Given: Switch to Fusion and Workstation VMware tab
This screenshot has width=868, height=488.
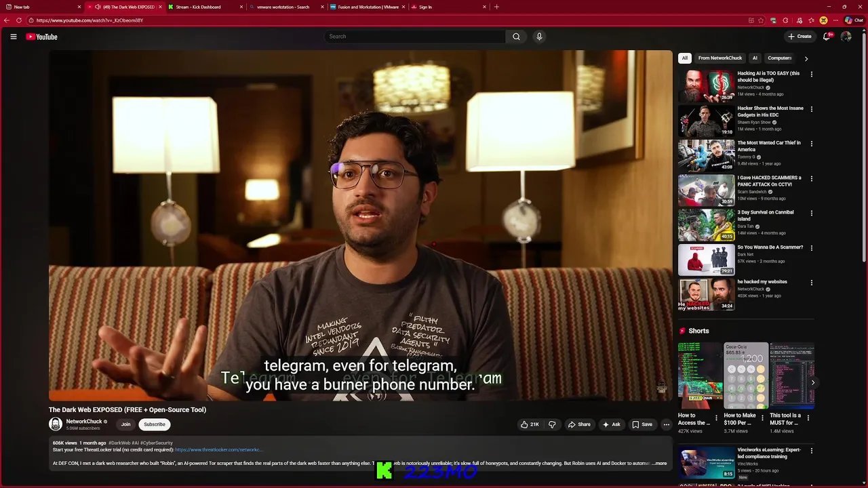Looking at the screenshot, I should 366,7.
